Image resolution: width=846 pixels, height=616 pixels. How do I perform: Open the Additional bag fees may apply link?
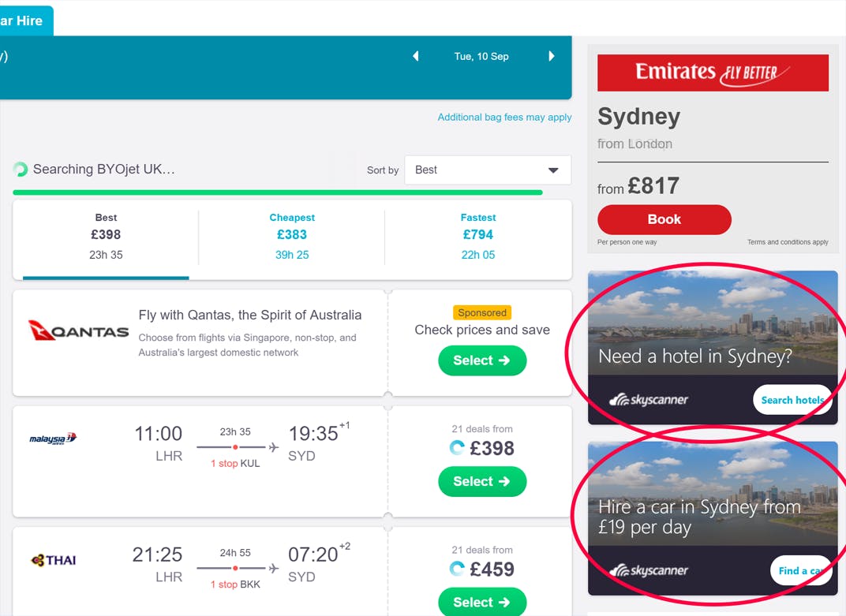(x=504, y=116)
